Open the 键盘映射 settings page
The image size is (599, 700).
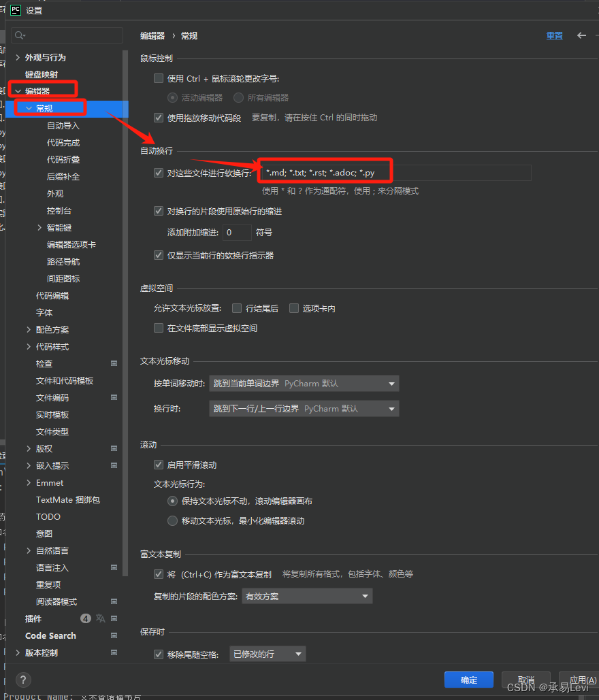click(42, 74)
